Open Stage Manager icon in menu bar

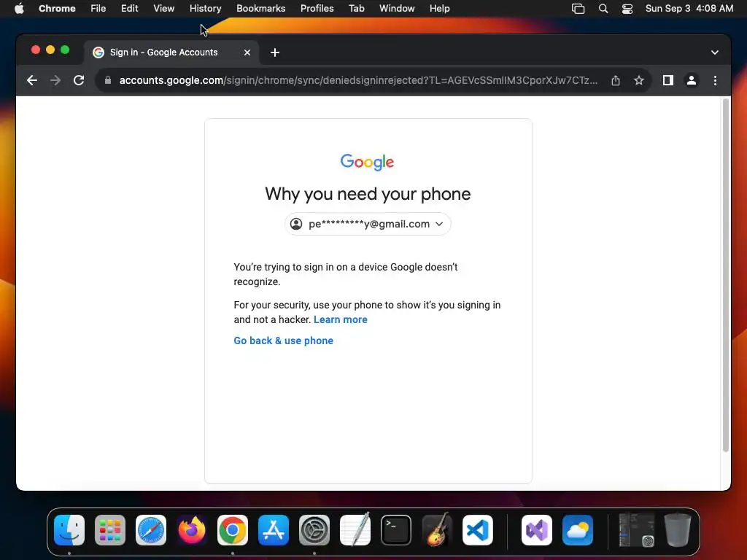click(x=578, y=9)
